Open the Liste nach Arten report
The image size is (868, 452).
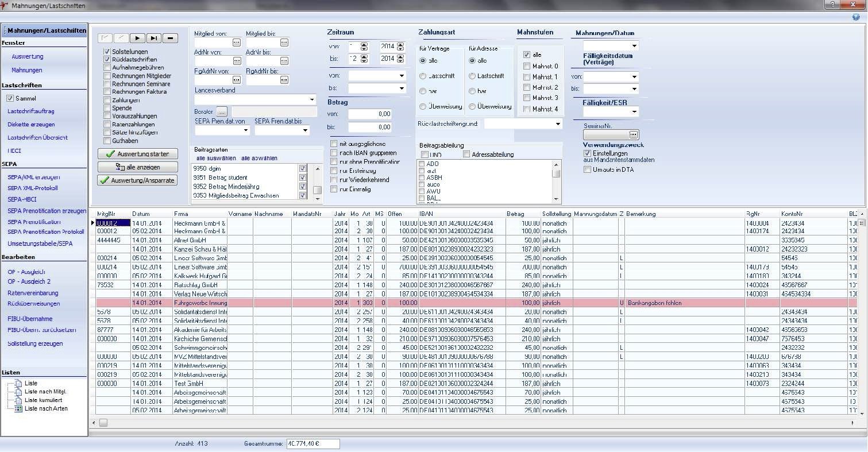[46, 408]
